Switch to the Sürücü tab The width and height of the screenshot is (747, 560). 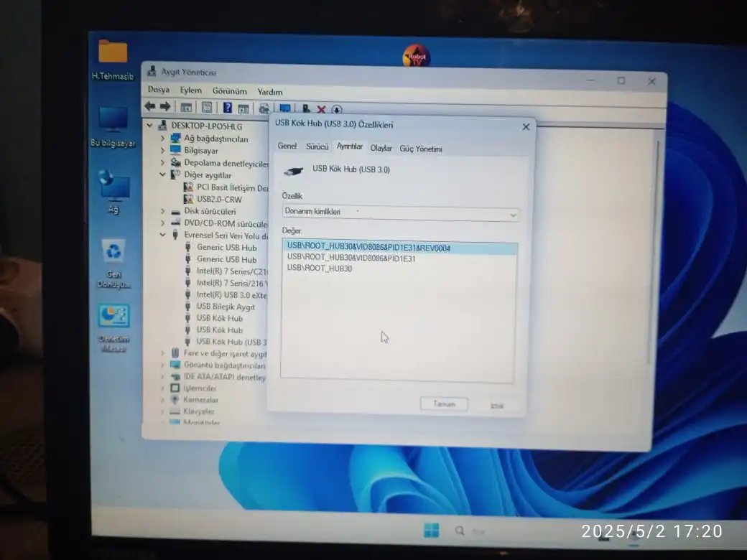pos(317,146)
